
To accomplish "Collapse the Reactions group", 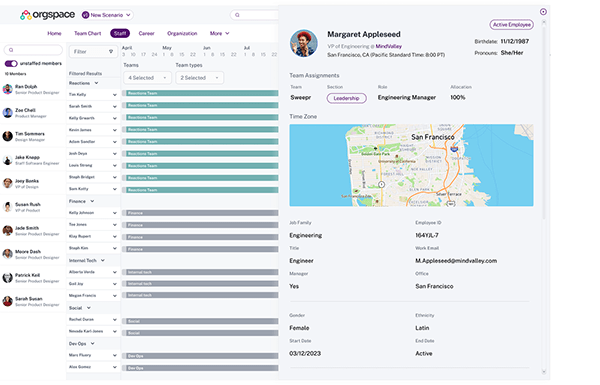I will coord(96,83).
